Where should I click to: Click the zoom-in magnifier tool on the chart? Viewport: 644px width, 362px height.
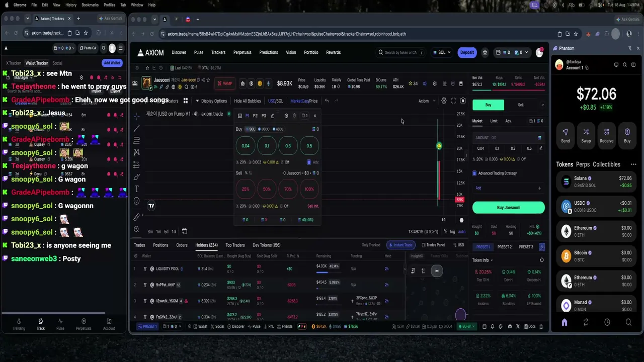click(x=136, y=229)
